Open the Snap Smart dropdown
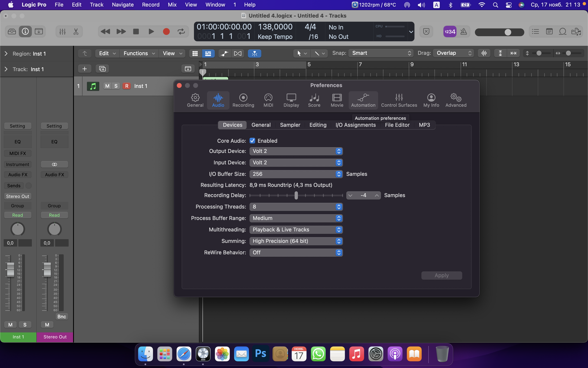Image resolution: width=588 pixels, height=368 pixels. (381, 53)
